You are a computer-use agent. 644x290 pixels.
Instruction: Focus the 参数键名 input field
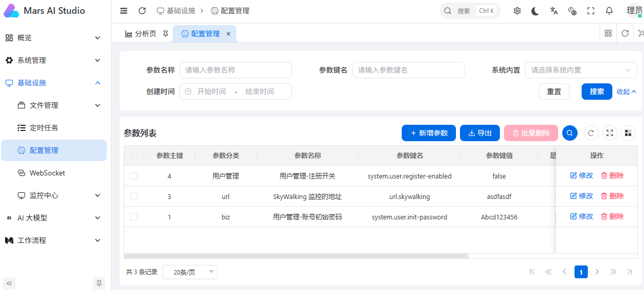408,70
